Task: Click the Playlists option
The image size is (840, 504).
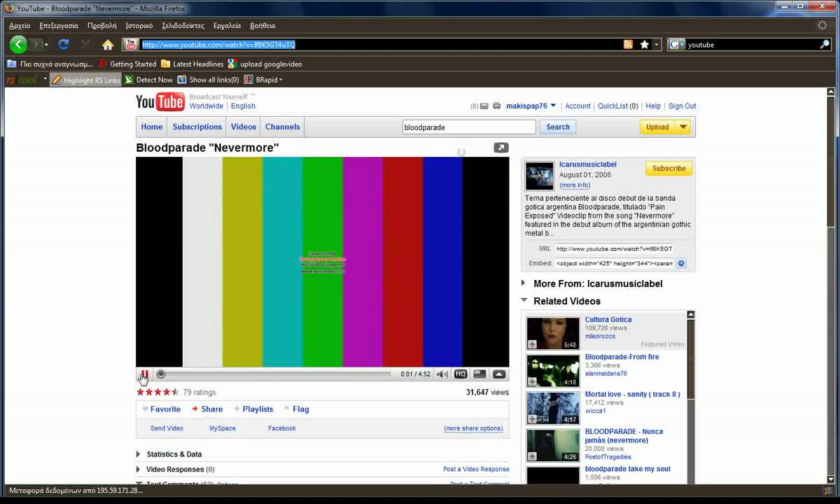Action: tap(253, 409)
